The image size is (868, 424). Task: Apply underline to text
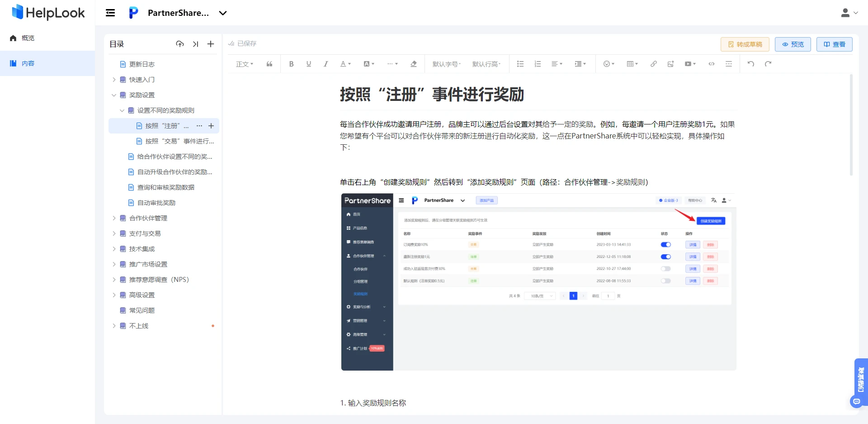[309, 64]
